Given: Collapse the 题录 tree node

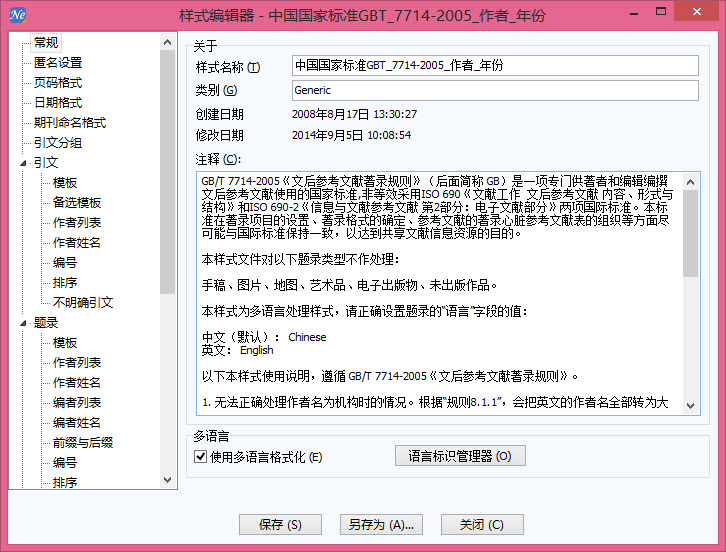Looking at the screenshot, I should (23, 323).
